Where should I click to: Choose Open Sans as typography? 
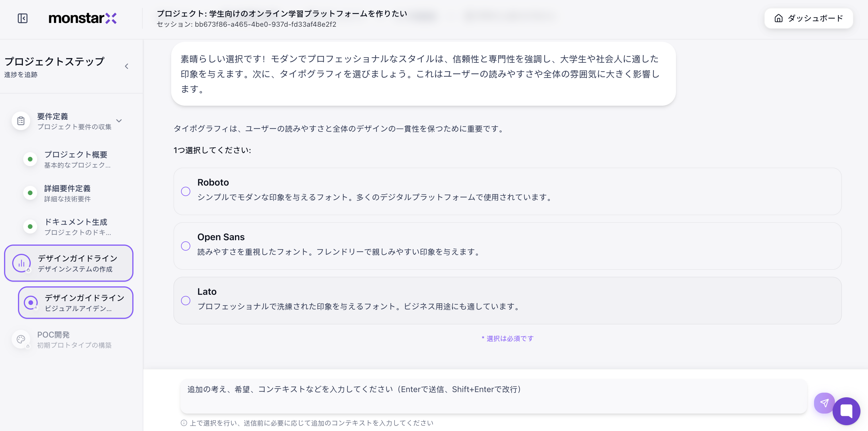(186, 245)
